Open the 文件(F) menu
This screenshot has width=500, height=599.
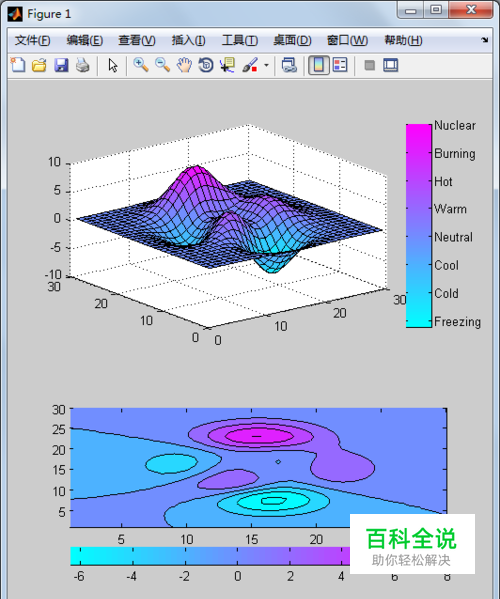[x=32, y=40]
